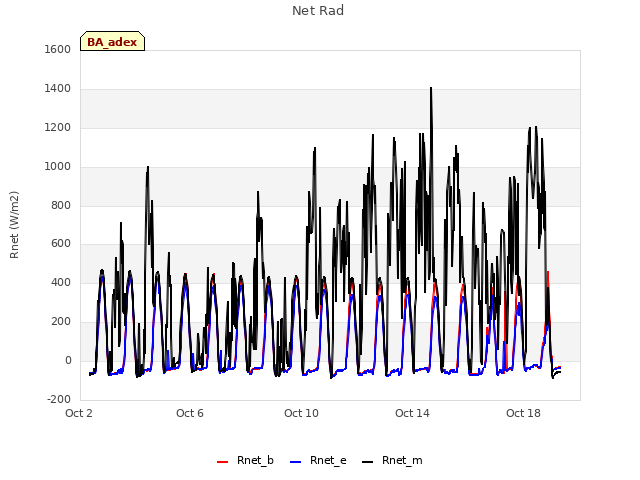Click the Rnet (W/m2) axis title
640x480 pixels.
tap(14, 225)
